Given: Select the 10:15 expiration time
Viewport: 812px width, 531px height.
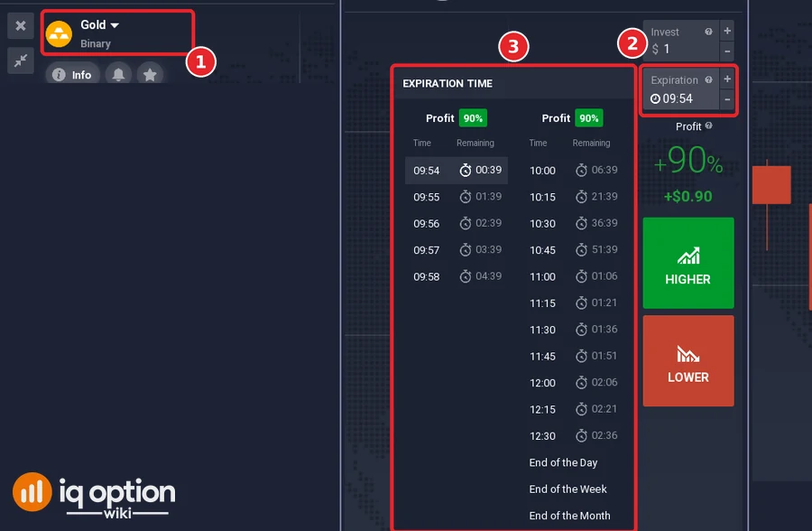Looking at the screenshot, I should click(x=573, y=197).
